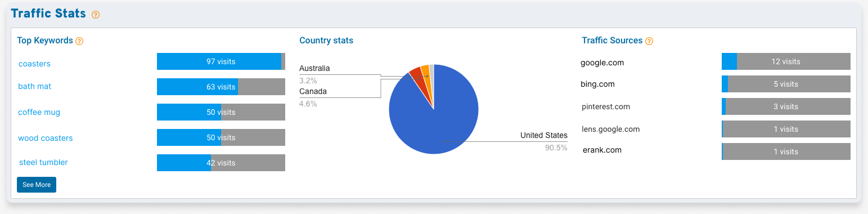
Task: Open help icon next to Traffic Sources
Action: (649, 41)
